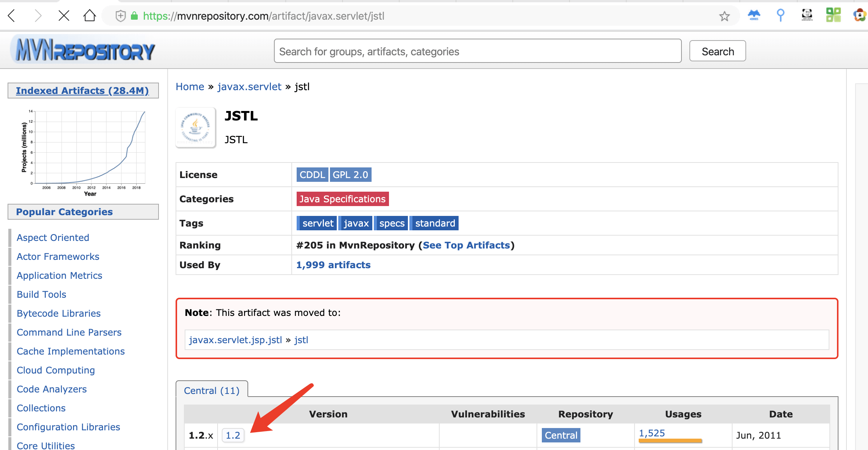
Task: Click the address bar URL
Action: [x=264, y=16]
